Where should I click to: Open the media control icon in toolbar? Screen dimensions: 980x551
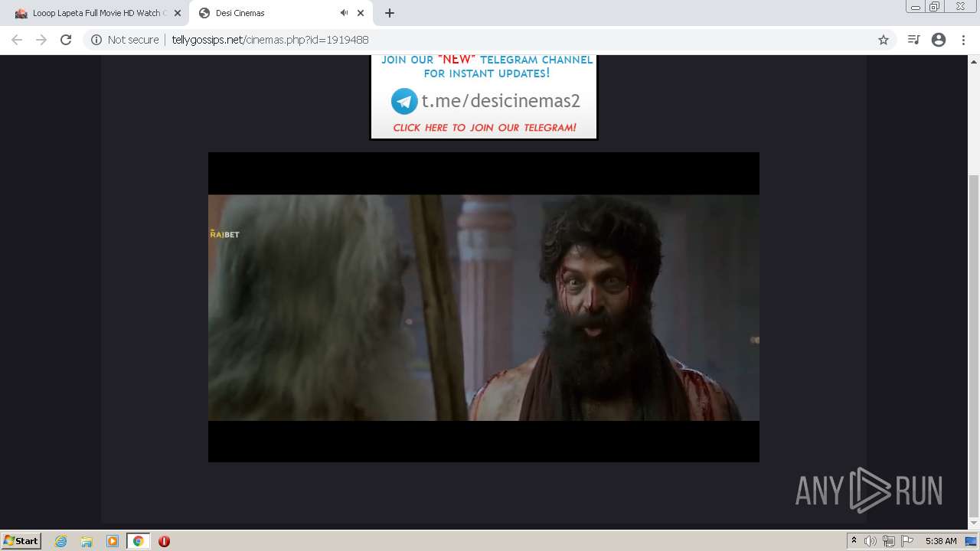point(913,40)
